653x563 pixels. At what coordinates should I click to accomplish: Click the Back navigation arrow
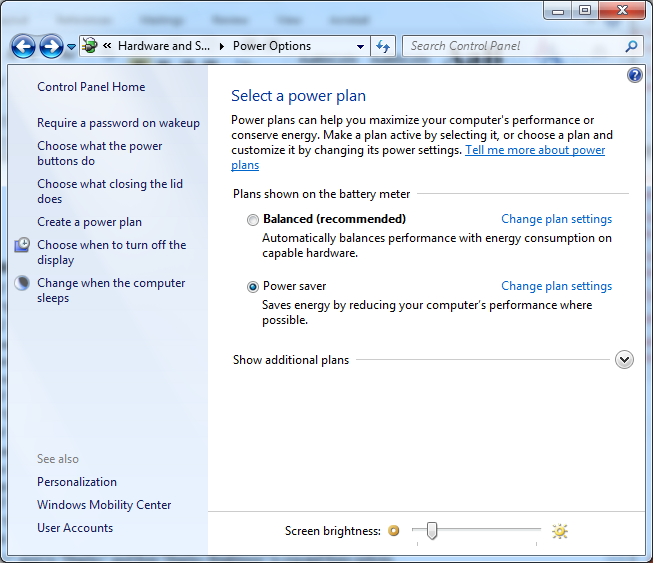(23, 46)
